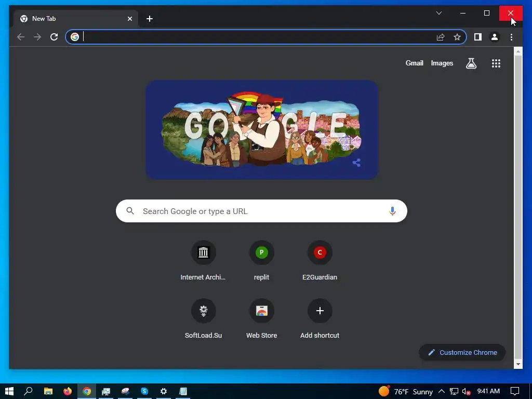Start voice search with the microphone

pyautogui.click(x=392, y=211)
